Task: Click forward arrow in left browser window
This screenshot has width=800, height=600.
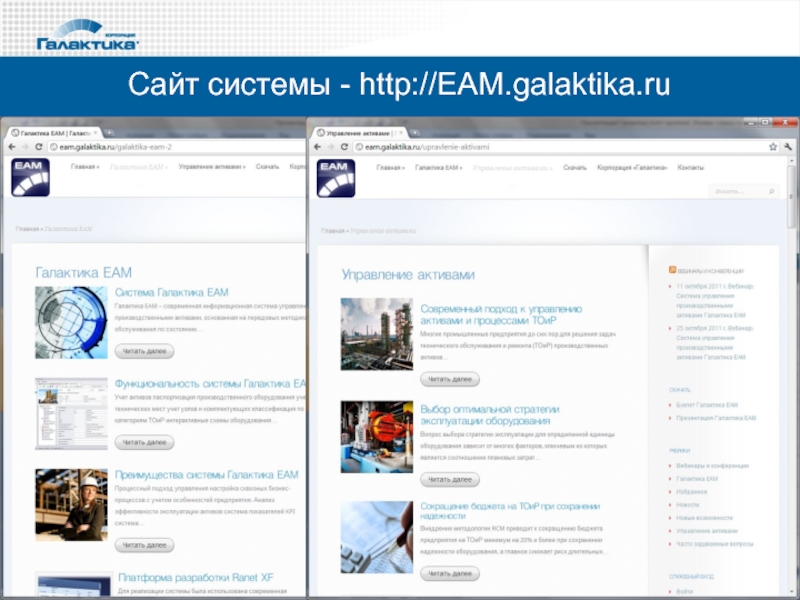Action: (25, 147)
